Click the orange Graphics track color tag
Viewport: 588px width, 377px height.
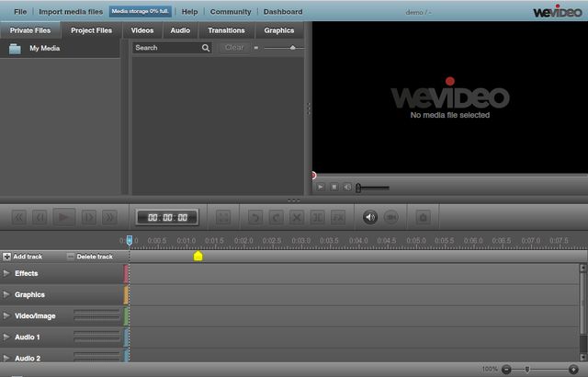click(126, 295)
